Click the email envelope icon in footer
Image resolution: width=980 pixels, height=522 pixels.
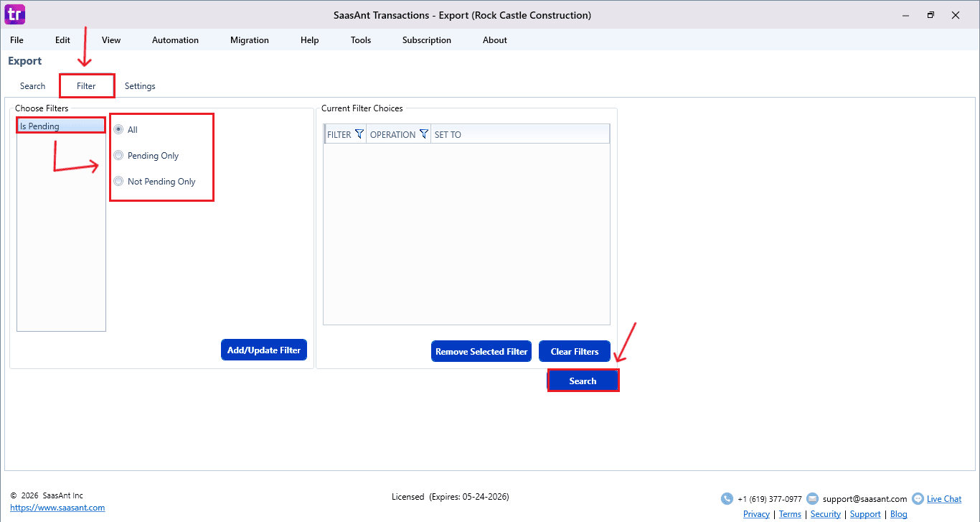click(x=812, y=499)
